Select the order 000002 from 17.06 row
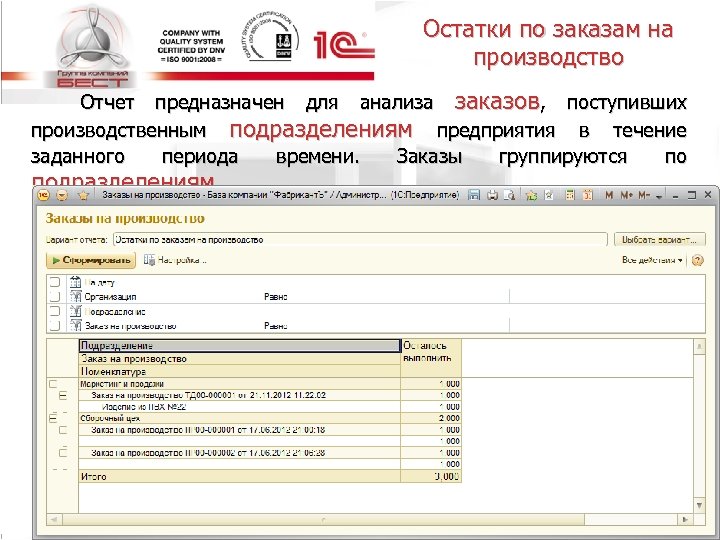 (240, 453)
